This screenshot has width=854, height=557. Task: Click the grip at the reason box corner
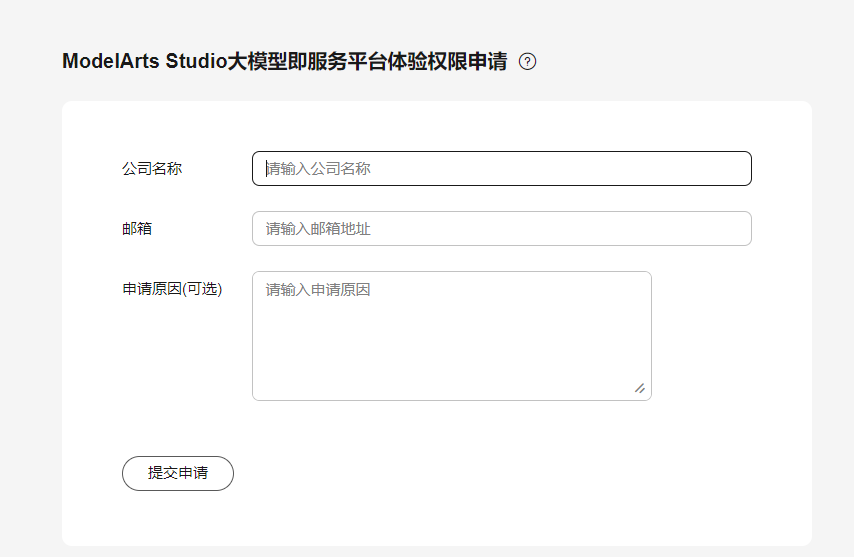[640, 388]
